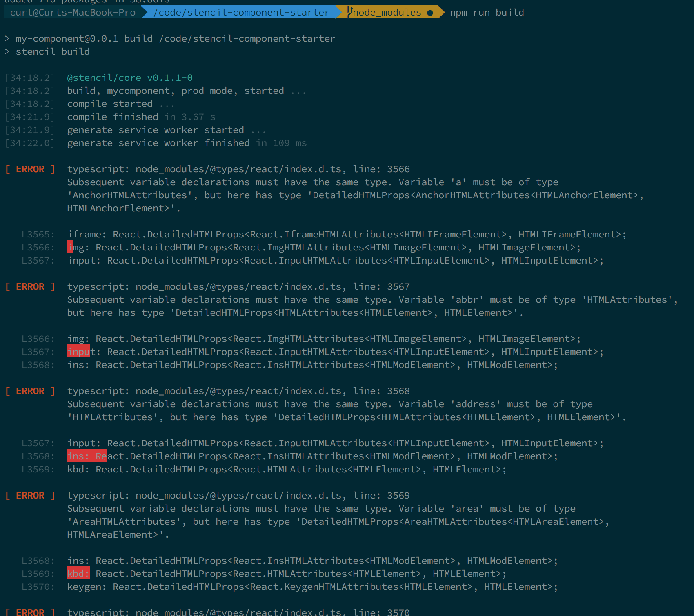
Task: Click the ERROR badge for line 3569
Action: coord(30,495)
